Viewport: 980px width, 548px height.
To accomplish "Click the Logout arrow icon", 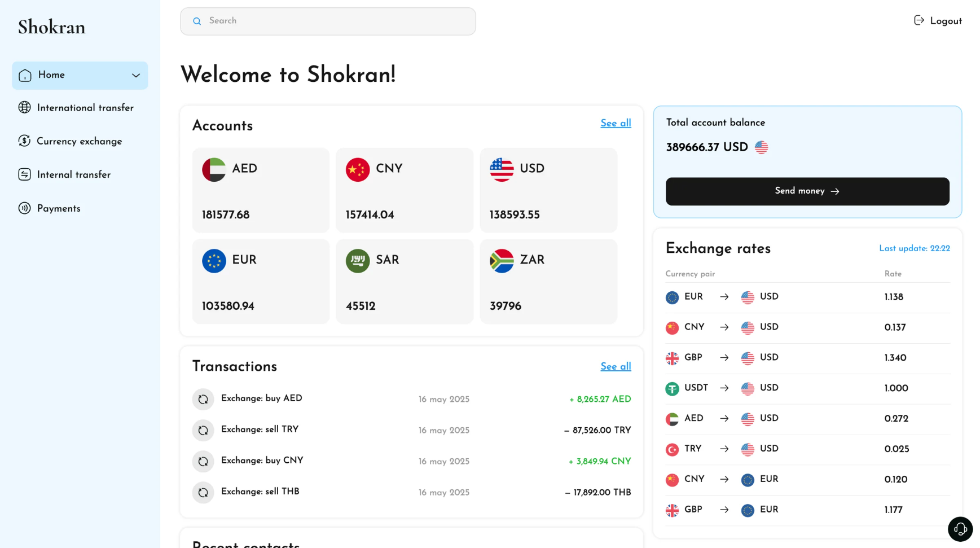I will pyautogui.click(x=918, y=20).
